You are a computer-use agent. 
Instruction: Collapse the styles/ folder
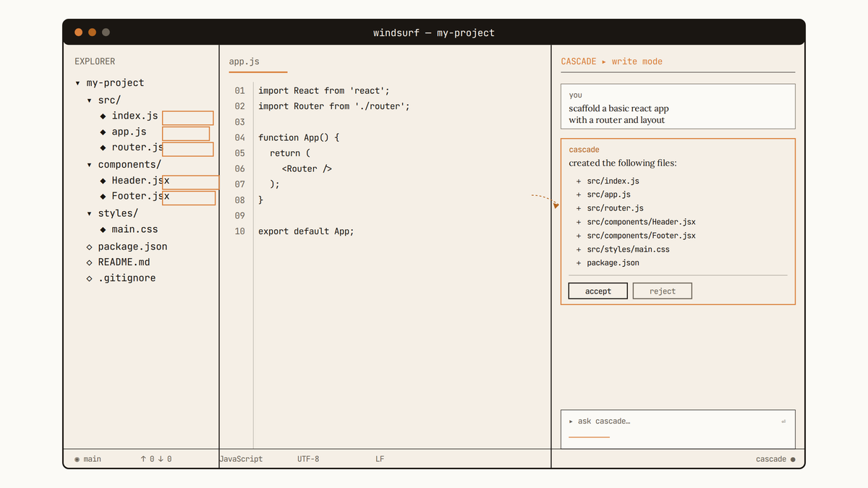[x=112, y=213]
